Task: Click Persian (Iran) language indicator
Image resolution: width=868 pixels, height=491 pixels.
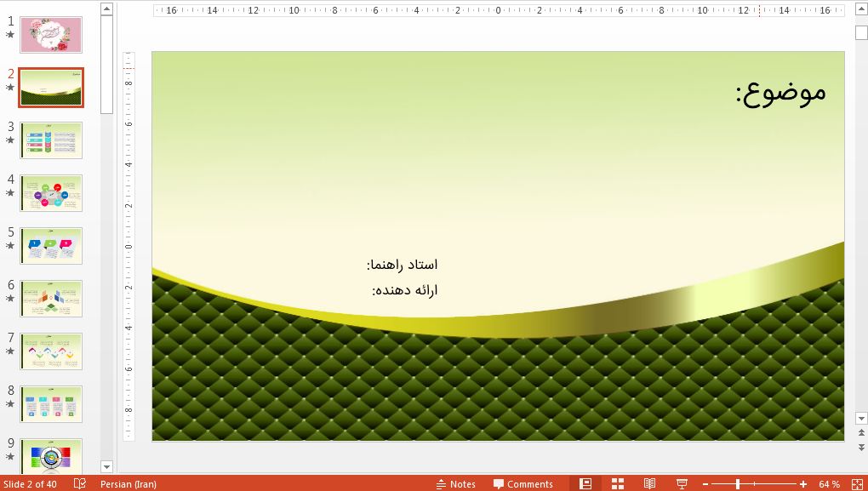Action: point(128,483)
